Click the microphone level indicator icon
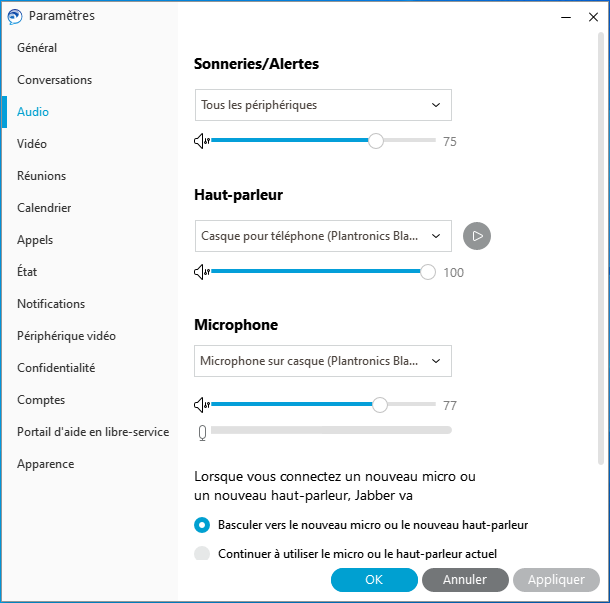The width and height of the screenshot is (610, 603). 202,431
